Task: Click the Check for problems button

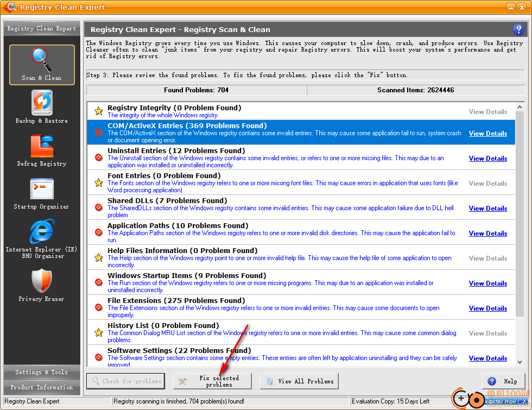Action: coord(125,381)
